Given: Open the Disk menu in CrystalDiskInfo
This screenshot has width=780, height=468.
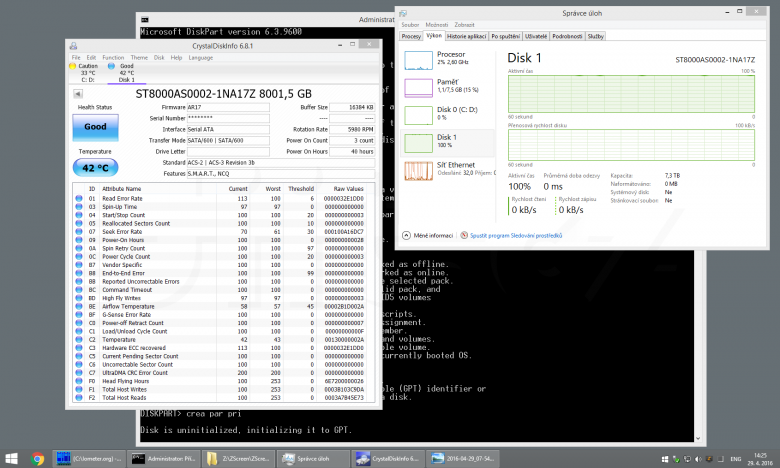Looking at the screenshot, I should point(159,58).
